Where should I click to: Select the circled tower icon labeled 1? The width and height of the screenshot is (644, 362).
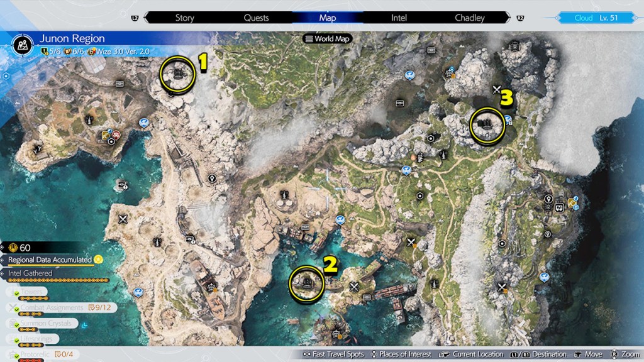pyautogui.click(x=179, y=74)
